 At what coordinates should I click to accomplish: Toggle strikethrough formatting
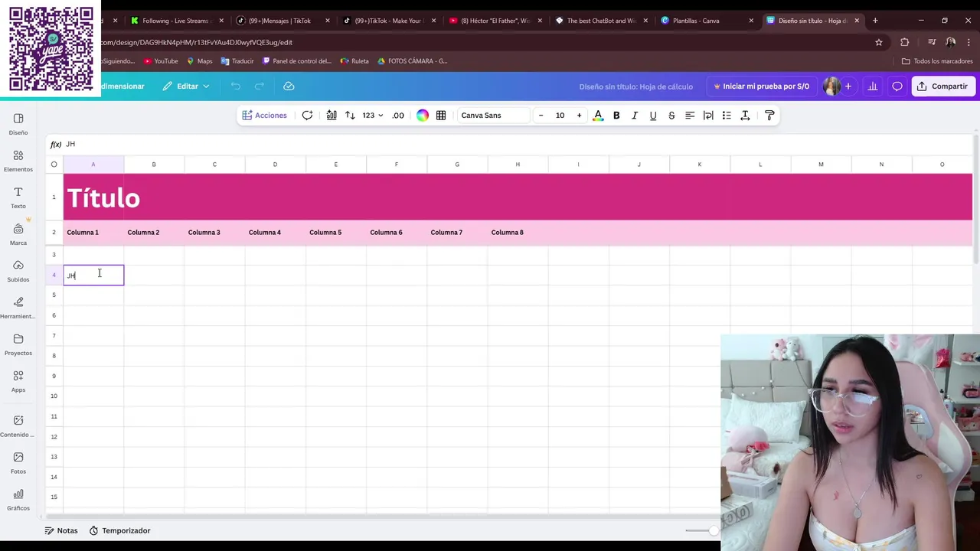click(x=671, y=116)
